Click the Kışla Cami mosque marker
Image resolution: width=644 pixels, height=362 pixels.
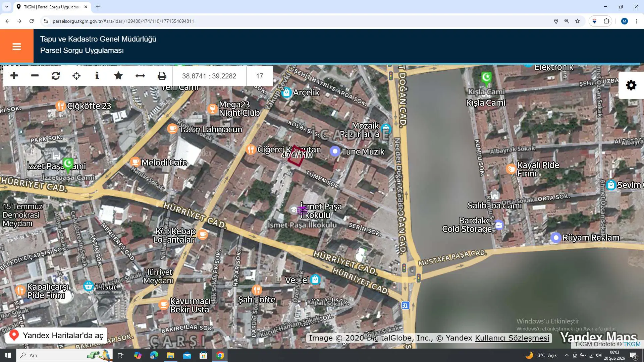[486, 78]
